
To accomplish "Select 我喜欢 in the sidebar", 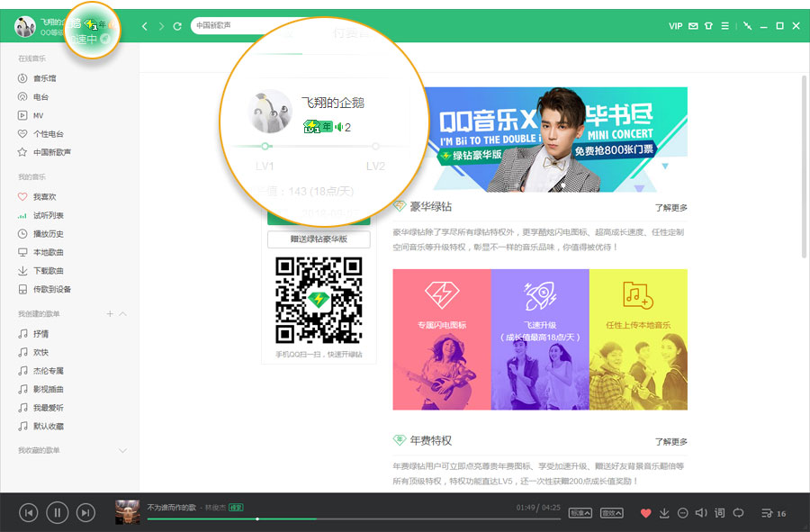I will pos(44,196).
